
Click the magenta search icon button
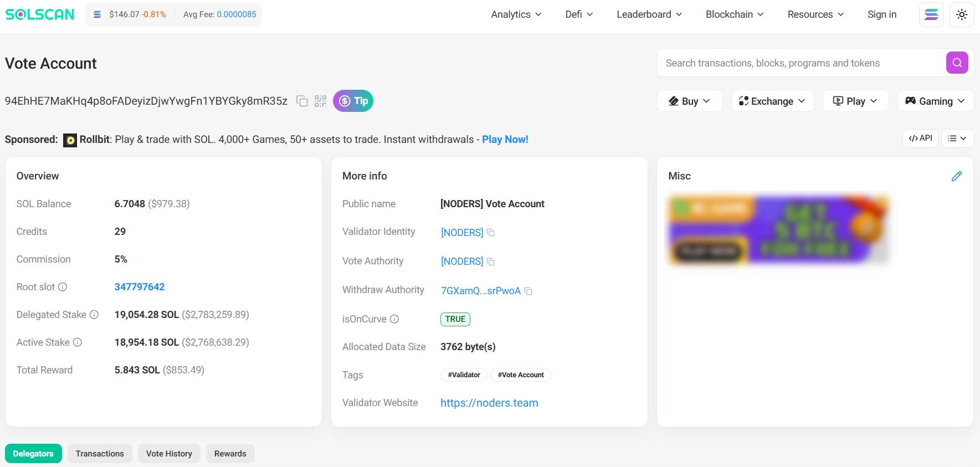[957, 63]
